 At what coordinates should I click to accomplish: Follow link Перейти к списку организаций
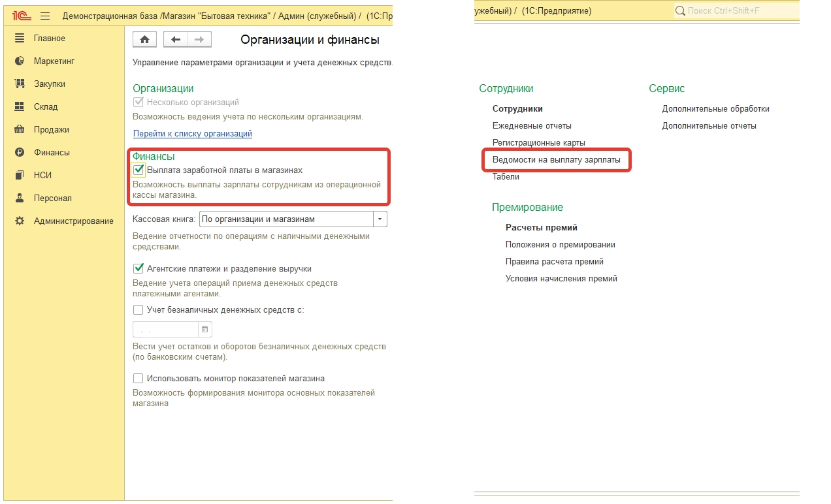(193, 134)
